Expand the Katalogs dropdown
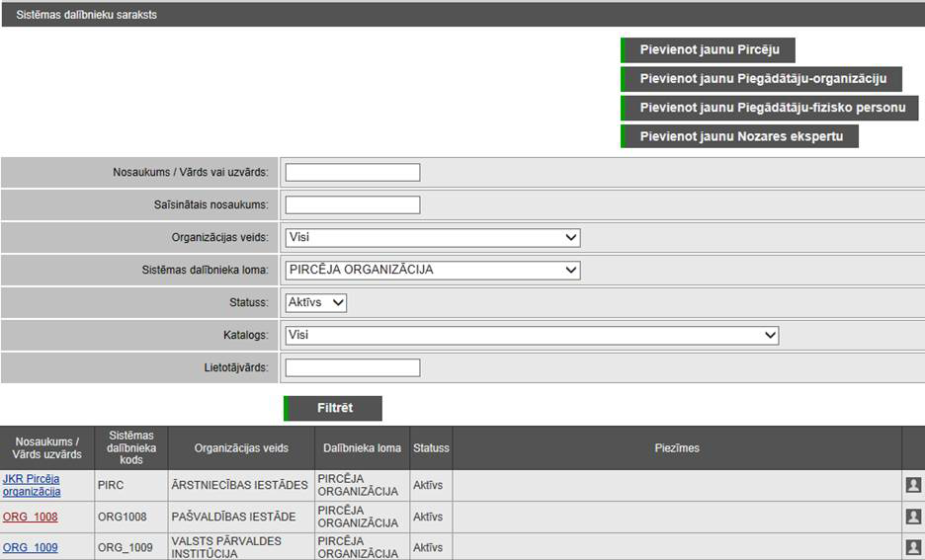 [x=532, y=336]
